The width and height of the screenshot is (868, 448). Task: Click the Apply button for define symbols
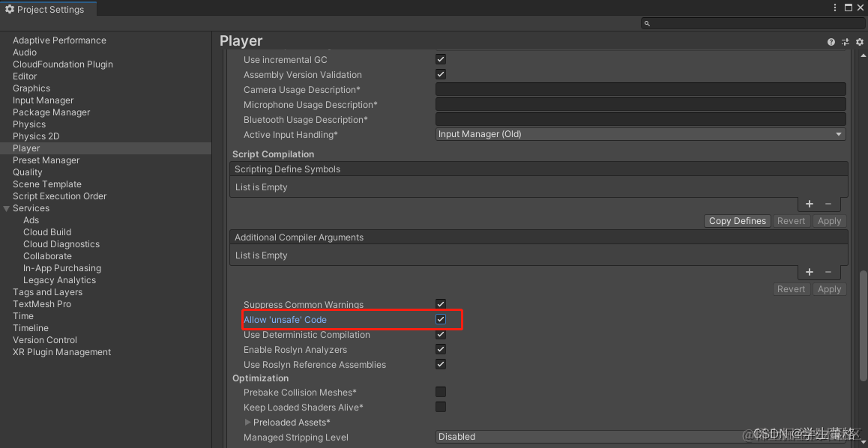[829, 220]
